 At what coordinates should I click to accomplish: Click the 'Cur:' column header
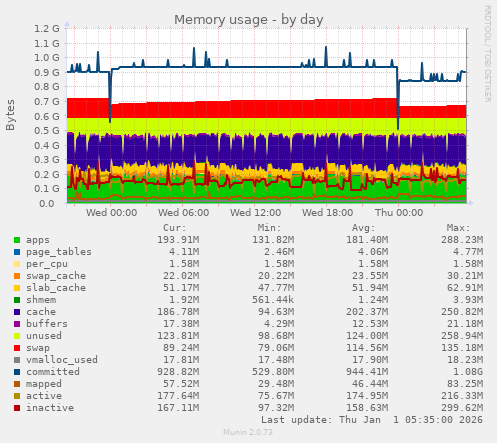[175, 228]
